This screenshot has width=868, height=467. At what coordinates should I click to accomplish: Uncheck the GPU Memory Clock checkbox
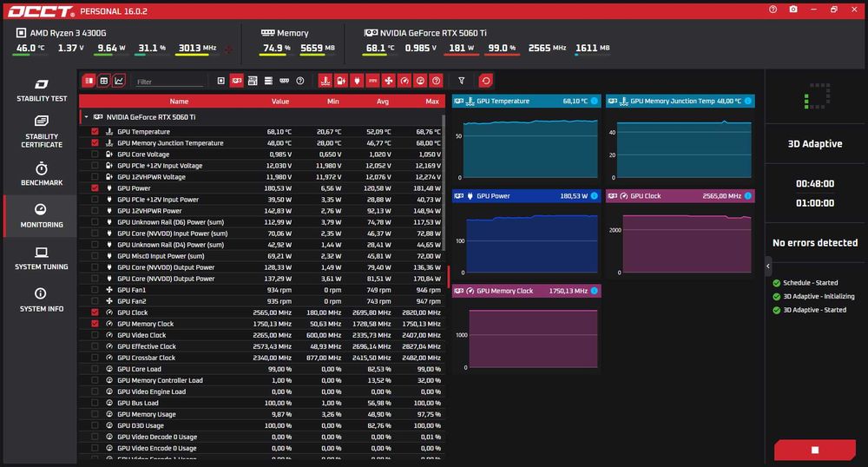(95, 324)
